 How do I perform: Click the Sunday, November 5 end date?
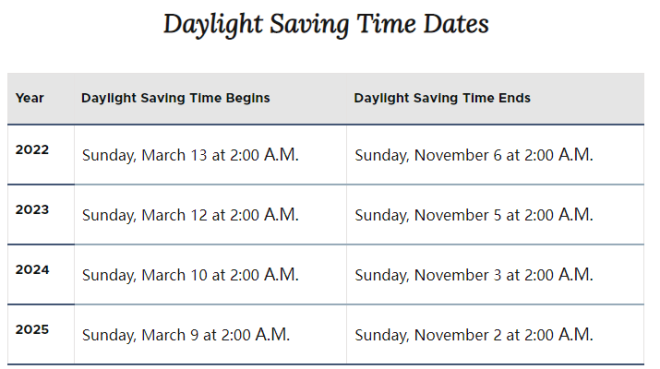pos(474,215)
